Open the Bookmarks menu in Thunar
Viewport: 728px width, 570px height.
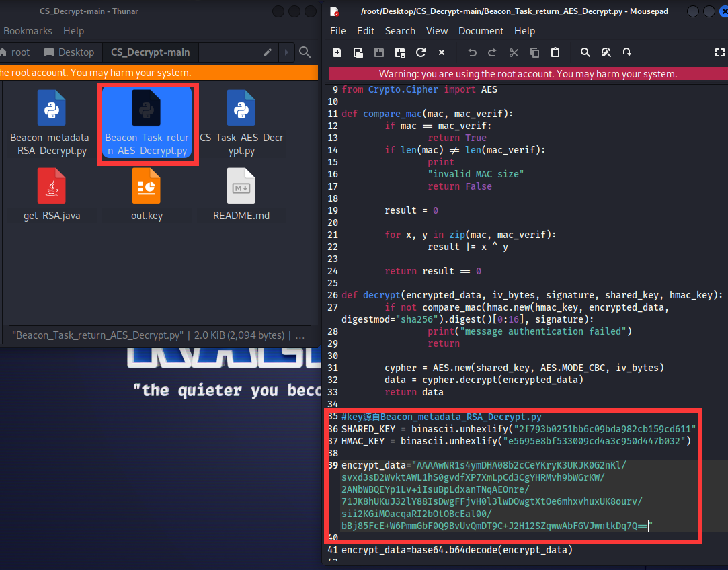28,31
